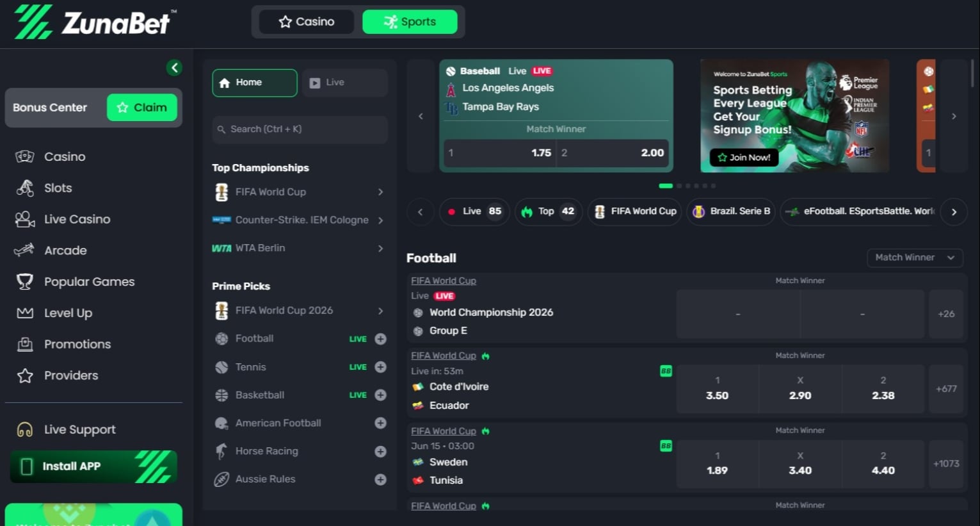Click the plus icon next to Aussie Rules
Screen dimensions: 980x526
(x=380, y=479)
